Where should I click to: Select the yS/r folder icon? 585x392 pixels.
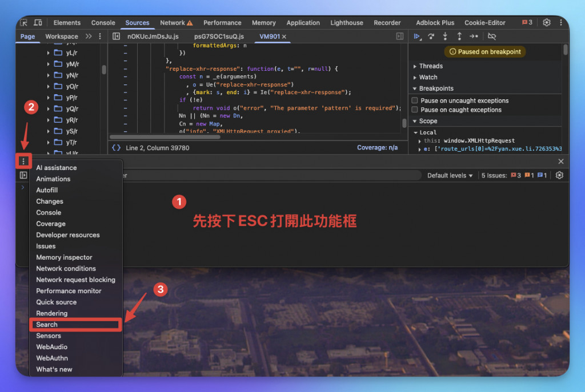[58, 131]
